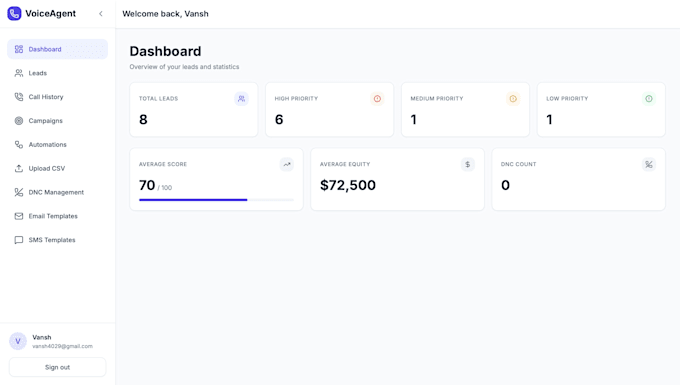Viewport: 680px width, 385px height.
Task: Open the Upload CSV page
Action: (57, 168)
